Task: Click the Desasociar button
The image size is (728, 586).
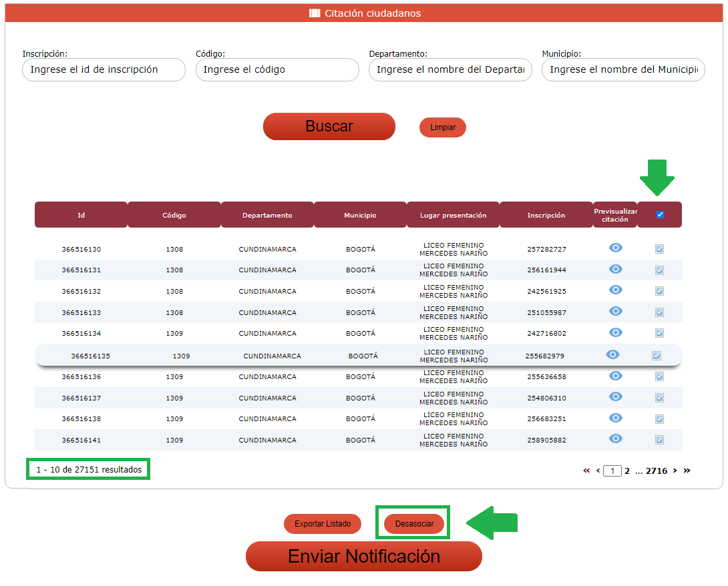Action: (x=414, y=524)
